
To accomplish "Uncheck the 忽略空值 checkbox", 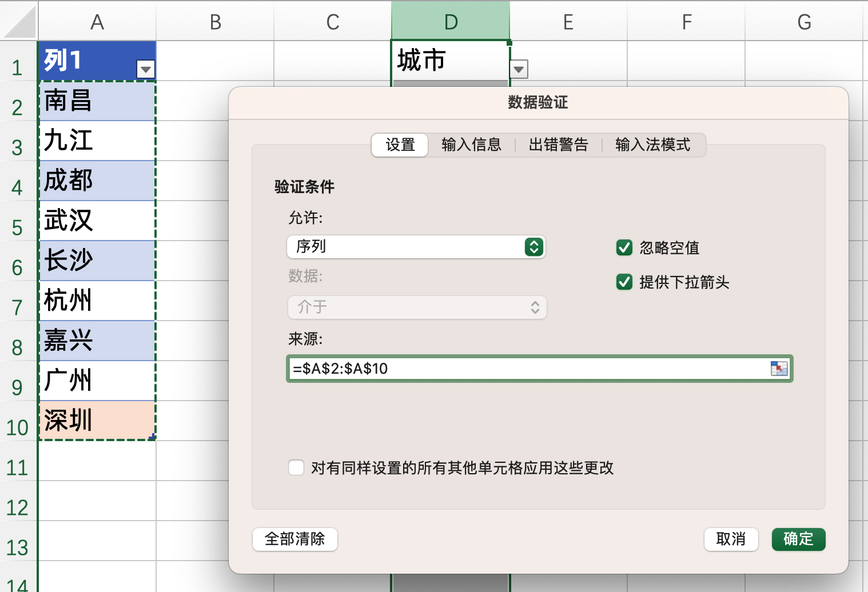I will [x=624, y=247].
